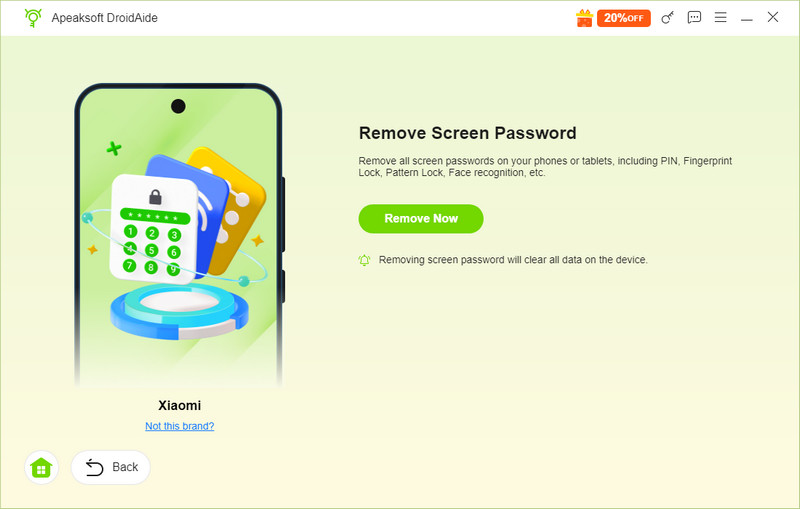Click the bell warning icon
This screenshot has height=509, width=800.
(x=364, y=260)
